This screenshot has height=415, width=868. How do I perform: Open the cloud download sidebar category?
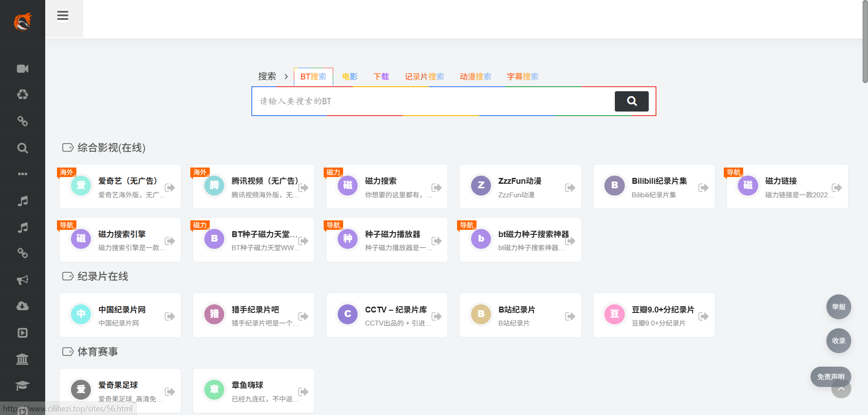click(x=23, y=306)
